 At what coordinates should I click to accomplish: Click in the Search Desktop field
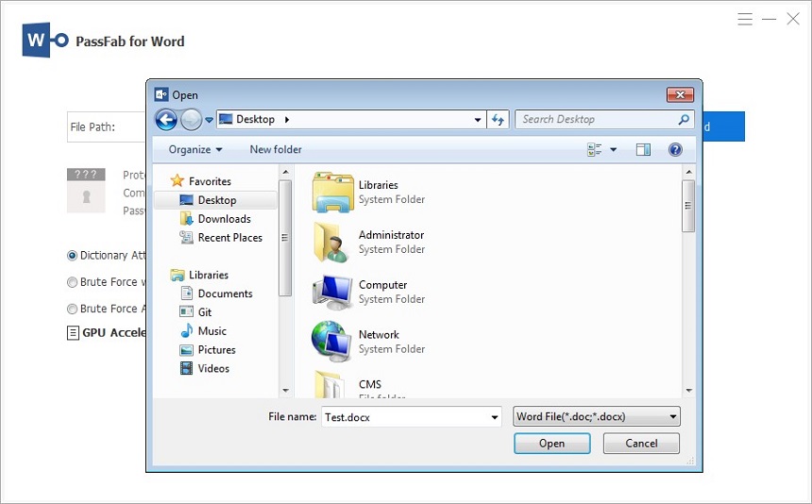(595, 120)
